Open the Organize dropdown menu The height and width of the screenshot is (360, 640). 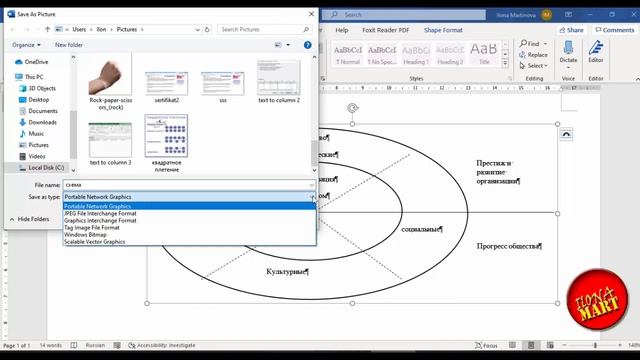pyautogui.click(x=26, y=45)
